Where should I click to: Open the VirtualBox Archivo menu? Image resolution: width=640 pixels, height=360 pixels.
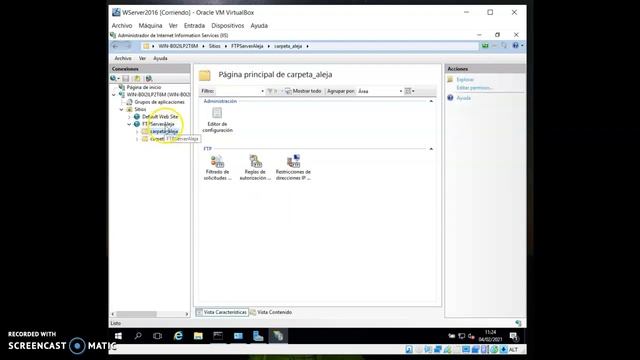coord(122,25)
